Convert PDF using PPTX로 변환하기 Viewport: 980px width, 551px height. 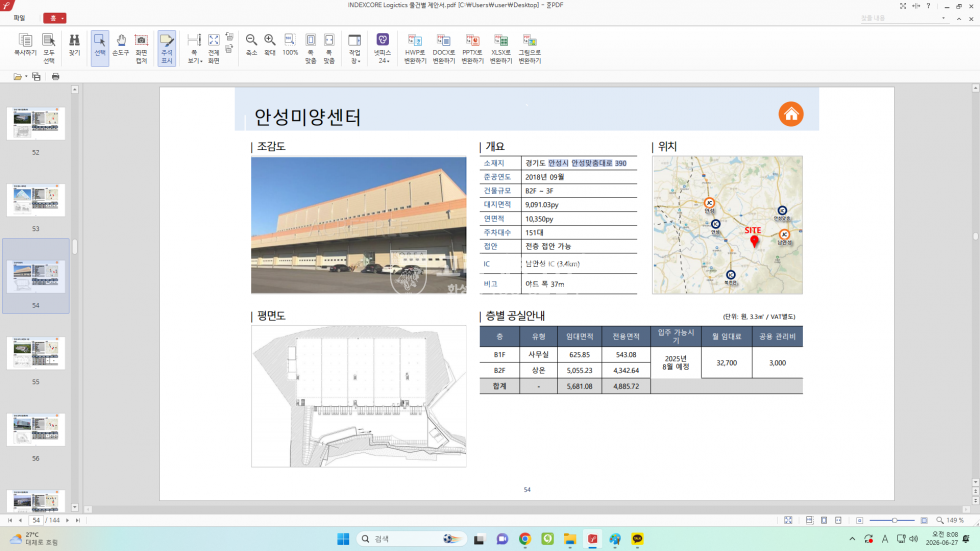(472, 48)
